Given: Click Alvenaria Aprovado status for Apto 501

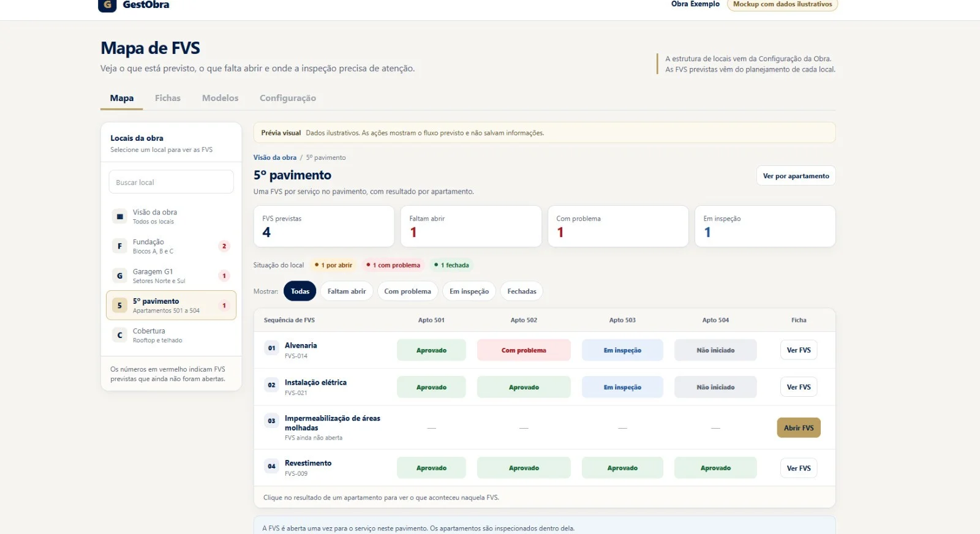Looking at the screenshot, I should tap(431, 350).
